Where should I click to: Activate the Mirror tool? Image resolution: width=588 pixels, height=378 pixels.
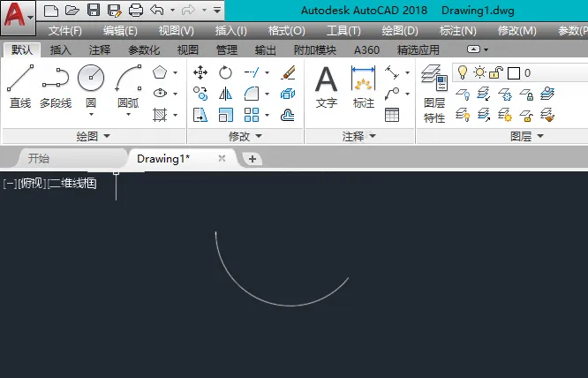pos(225,94)
